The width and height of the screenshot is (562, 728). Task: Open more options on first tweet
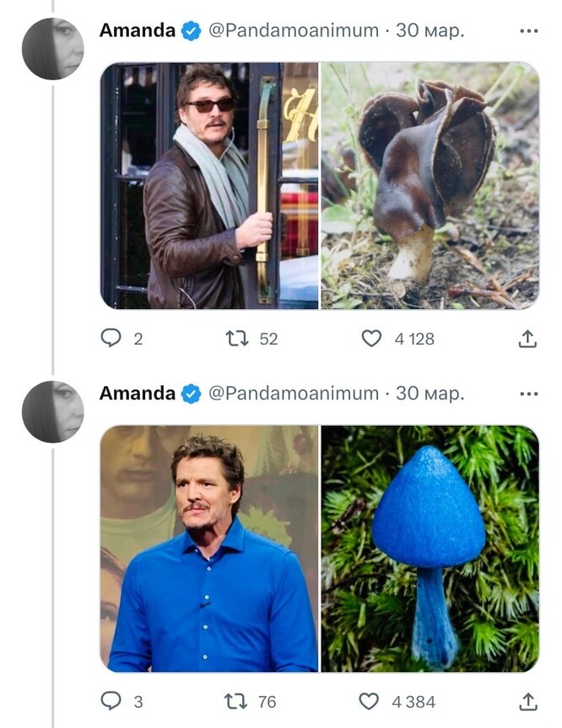coord(529,31)
